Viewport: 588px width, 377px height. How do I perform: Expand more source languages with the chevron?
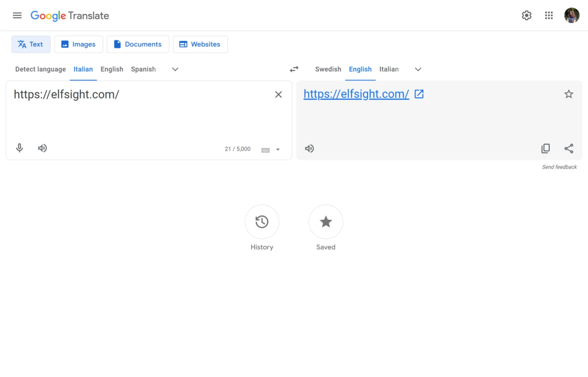point(175,69)
